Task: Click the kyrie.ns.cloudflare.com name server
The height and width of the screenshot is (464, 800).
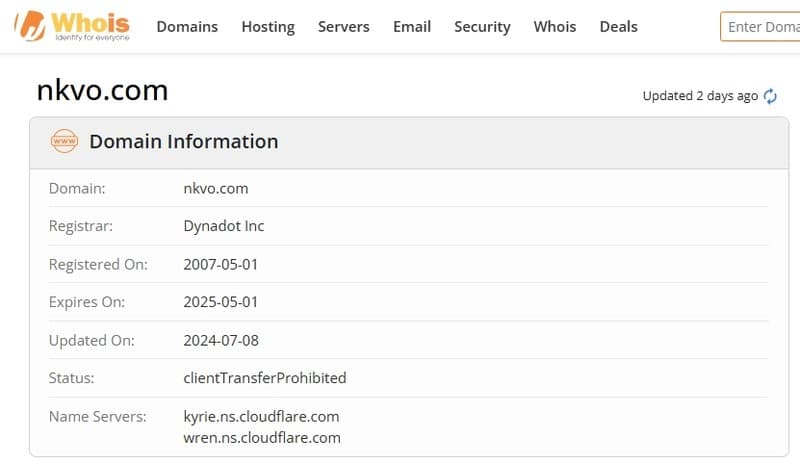Action: click(x=262, y=416)
